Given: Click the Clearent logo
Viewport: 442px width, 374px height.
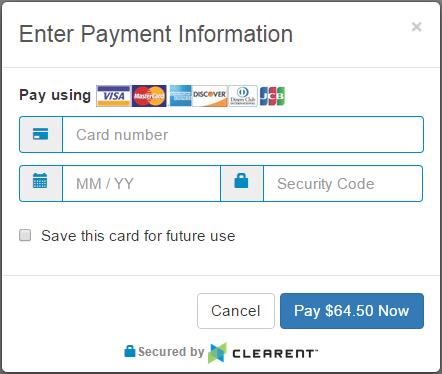Looking at the screenshot, I should (x=263, y=353).
